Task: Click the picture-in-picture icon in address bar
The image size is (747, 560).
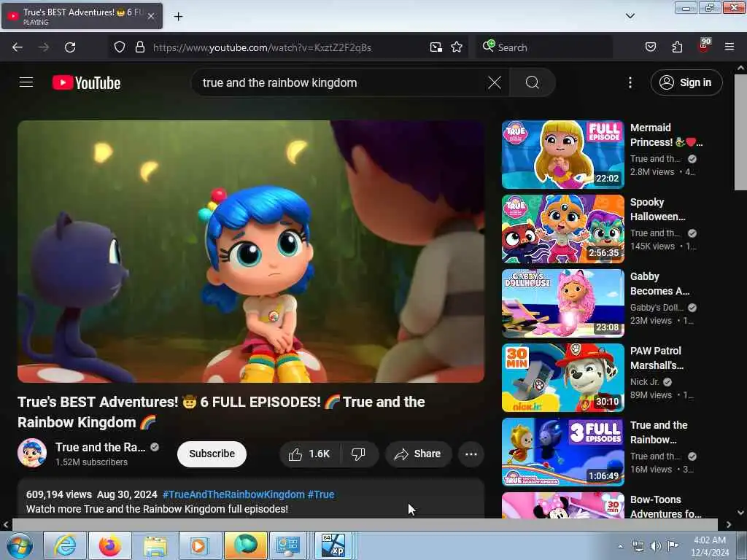Action: coord(436,47)
